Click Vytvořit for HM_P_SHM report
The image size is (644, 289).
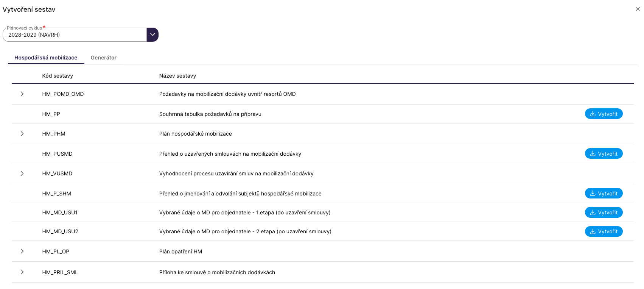coord(604,193)
